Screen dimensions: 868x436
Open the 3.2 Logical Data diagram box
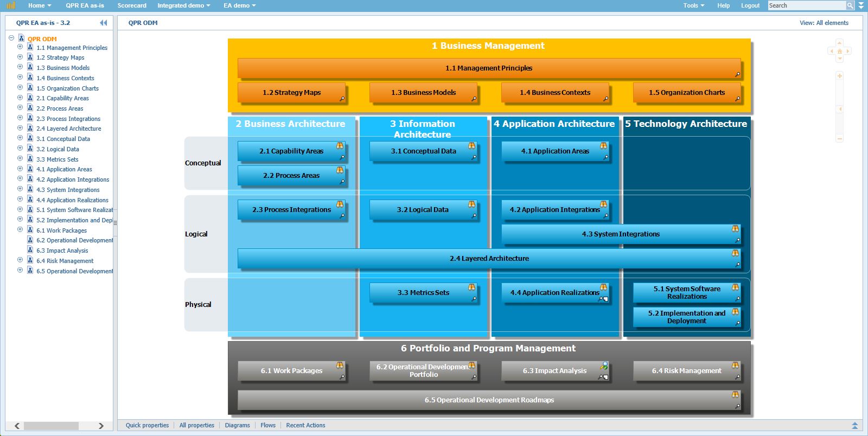[x=422, y=210]
